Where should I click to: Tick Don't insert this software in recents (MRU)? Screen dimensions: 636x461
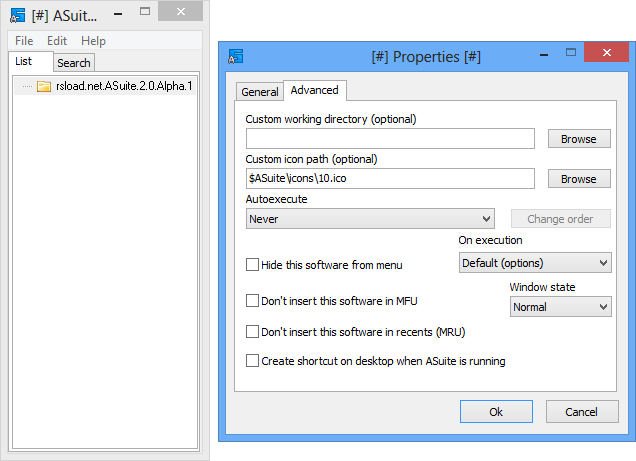pyautogui.click(x=253, y=331)
